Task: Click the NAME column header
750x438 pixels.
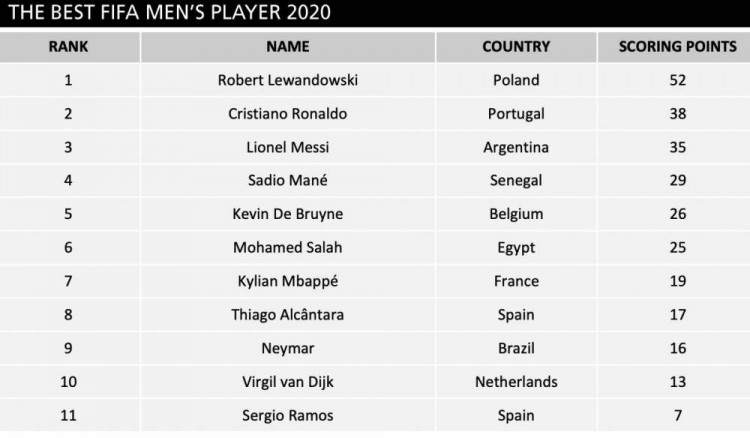Action: point(287,47)
